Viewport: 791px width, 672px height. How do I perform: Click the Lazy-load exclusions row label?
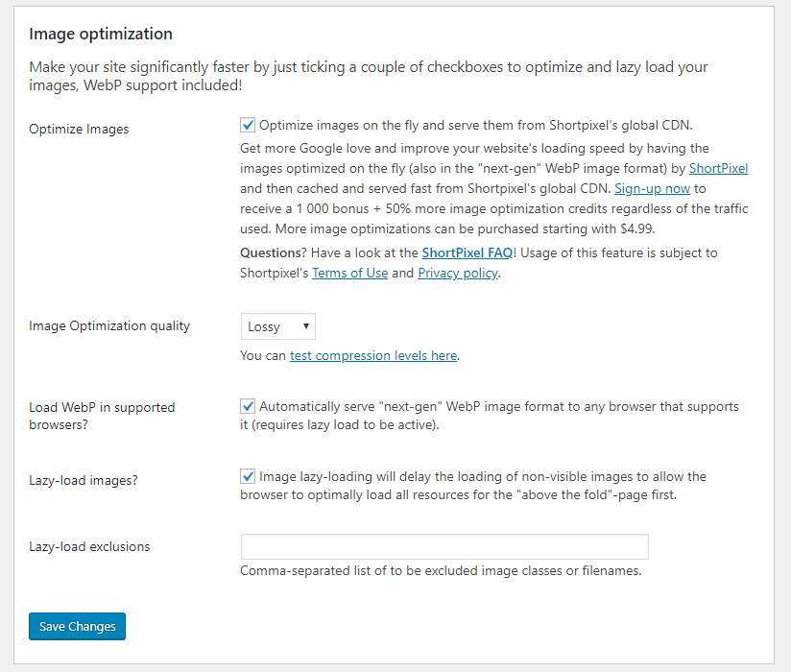pyautogui.click(x=89, y=546)
